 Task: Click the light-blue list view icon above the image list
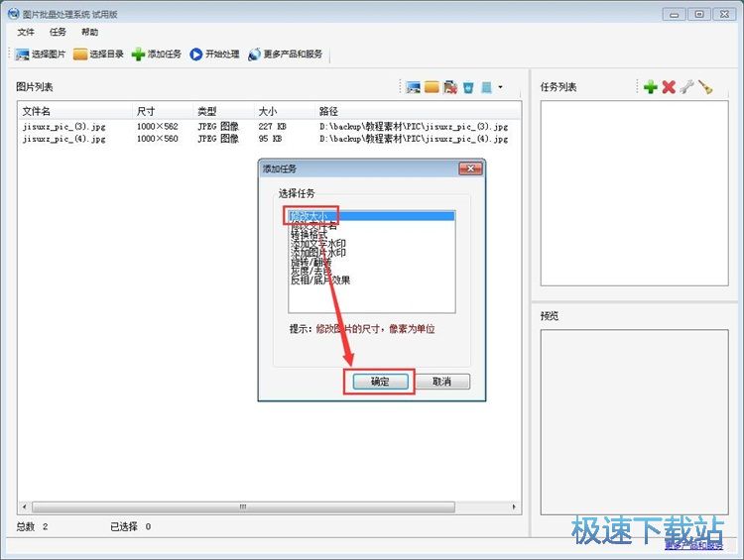coord(486,88)
